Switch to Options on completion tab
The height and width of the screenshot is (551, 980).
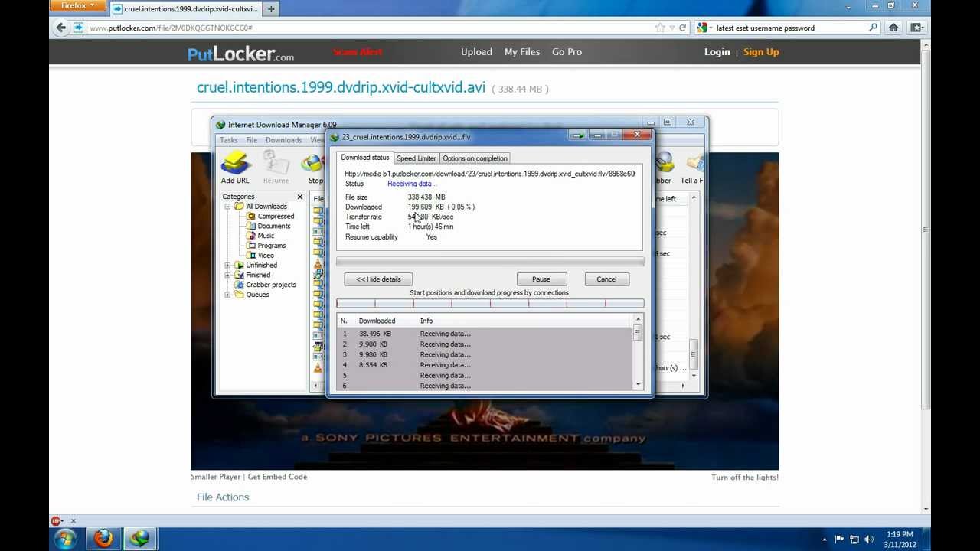[475, 158]
